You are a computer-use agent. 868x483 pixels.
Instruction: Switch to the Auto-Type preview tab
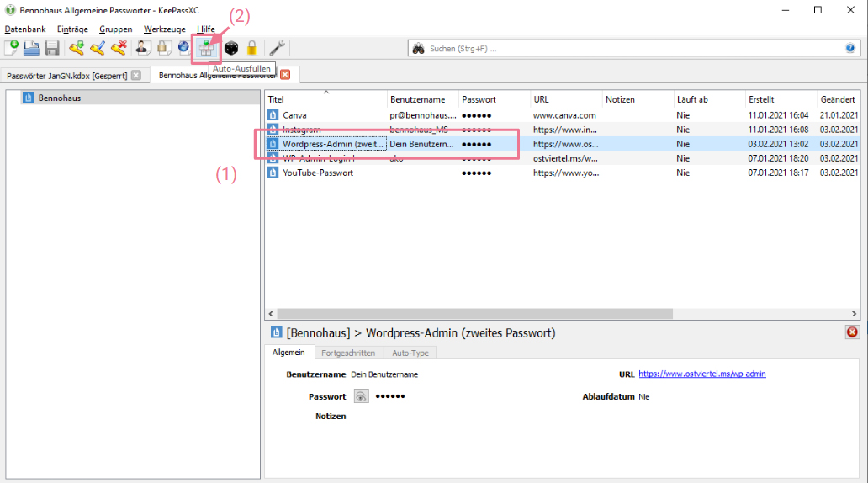coord(410,353)
